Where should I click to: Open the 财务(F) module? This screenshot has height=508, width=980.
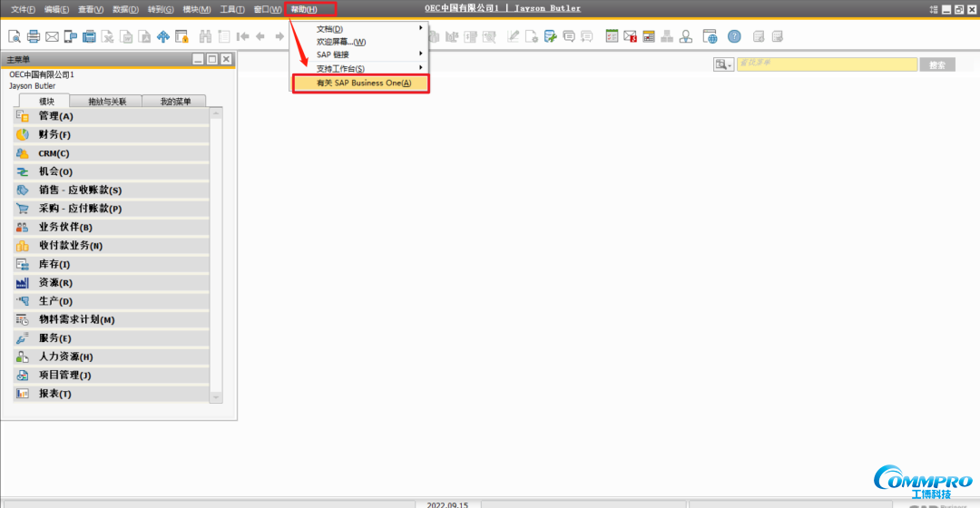click(x=54, y=134)
